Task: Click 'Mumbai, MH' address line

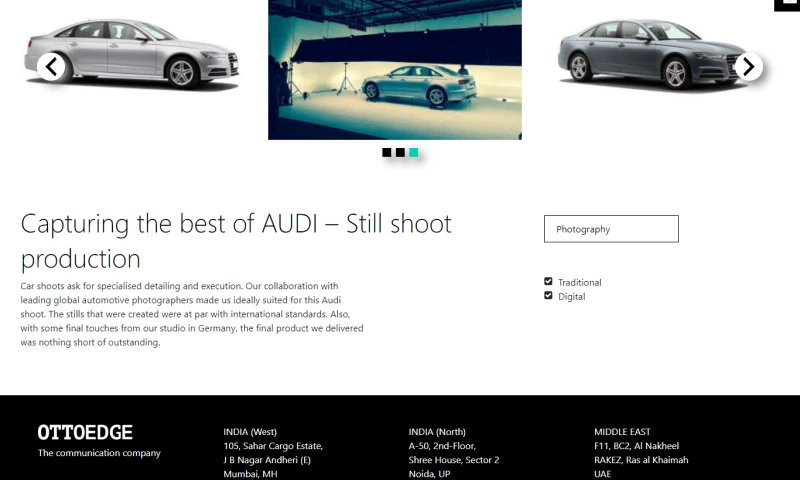Action: coord(250,474)
